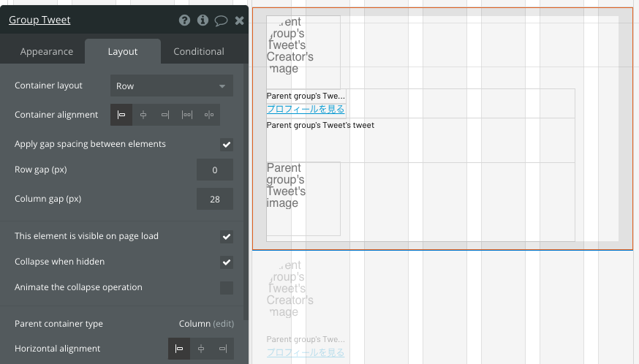Uncheck element visible on page load
The width and height of the screenshot is (639, 364).
227,236
